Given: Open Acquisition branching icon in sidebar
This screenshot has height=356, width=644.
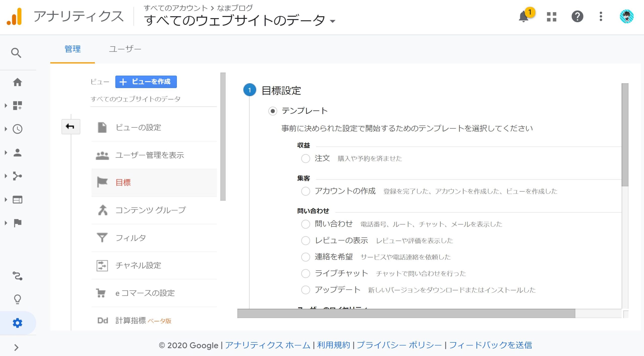Looking at the screenshot, I should (x=17, y=176).
